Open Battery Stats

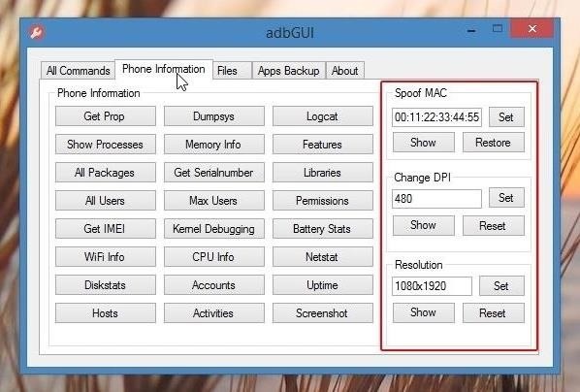click(323, 229)
